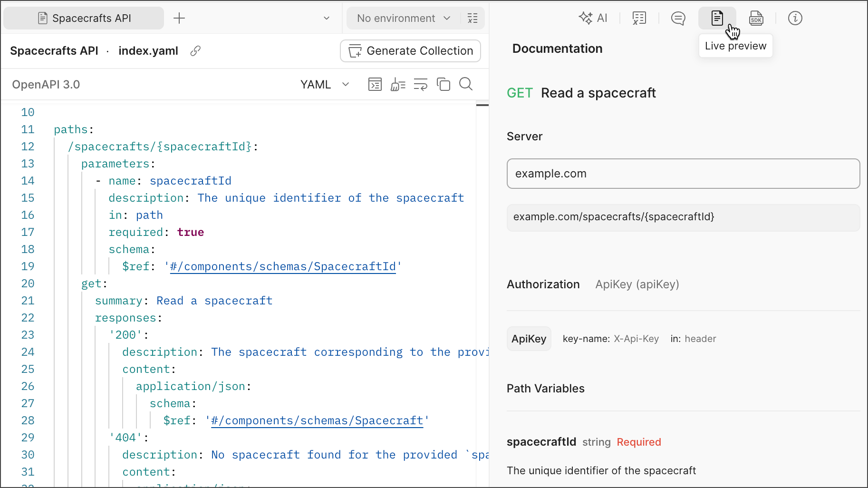Screen dimensions: 868x488
Task: Search within the YAML editor
Action: click(x=466, y=84)
